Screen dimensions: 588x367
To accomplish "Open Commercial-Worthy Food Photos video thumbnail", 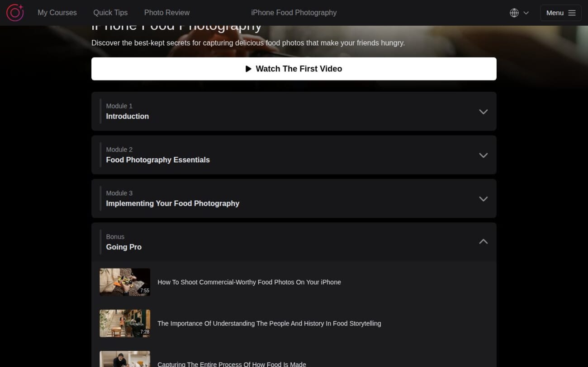I will pyautogui.click(x=125, y=282).
